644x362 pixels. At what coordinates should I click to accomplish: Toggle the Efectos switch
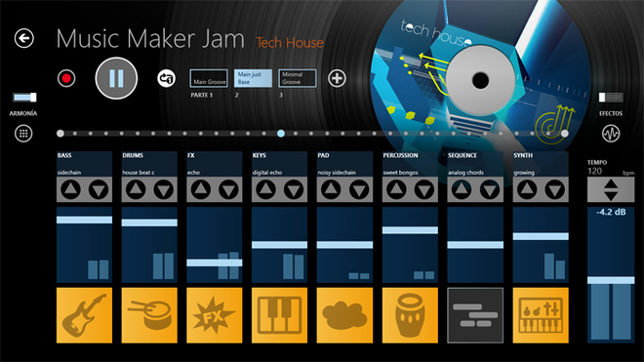(611, 98)
